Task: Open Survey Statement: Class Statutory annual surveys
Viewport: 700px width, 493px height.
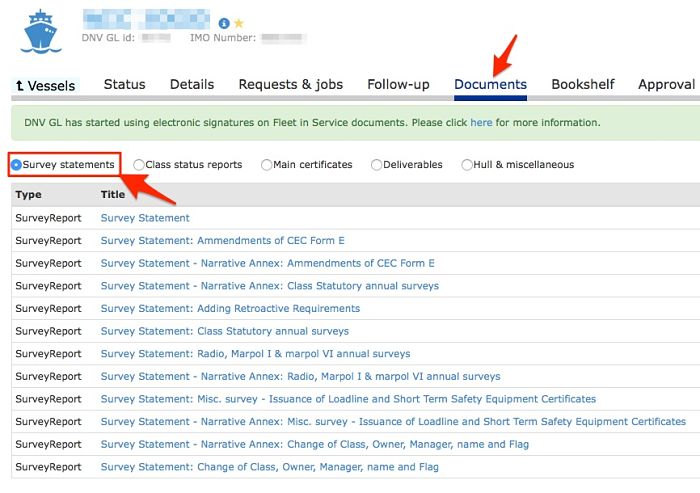Action: click(x=224, y=331)
